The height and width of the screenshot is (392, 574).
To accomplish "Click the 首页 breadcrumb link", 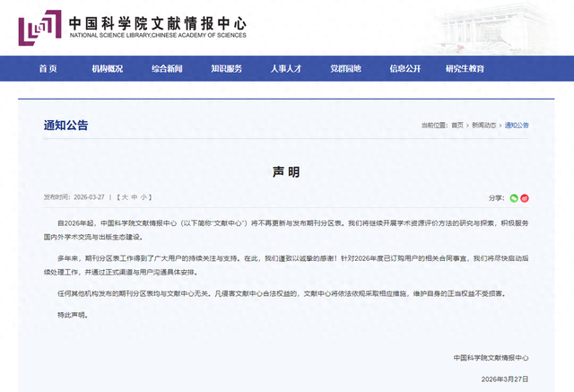I will click(457, 125).
